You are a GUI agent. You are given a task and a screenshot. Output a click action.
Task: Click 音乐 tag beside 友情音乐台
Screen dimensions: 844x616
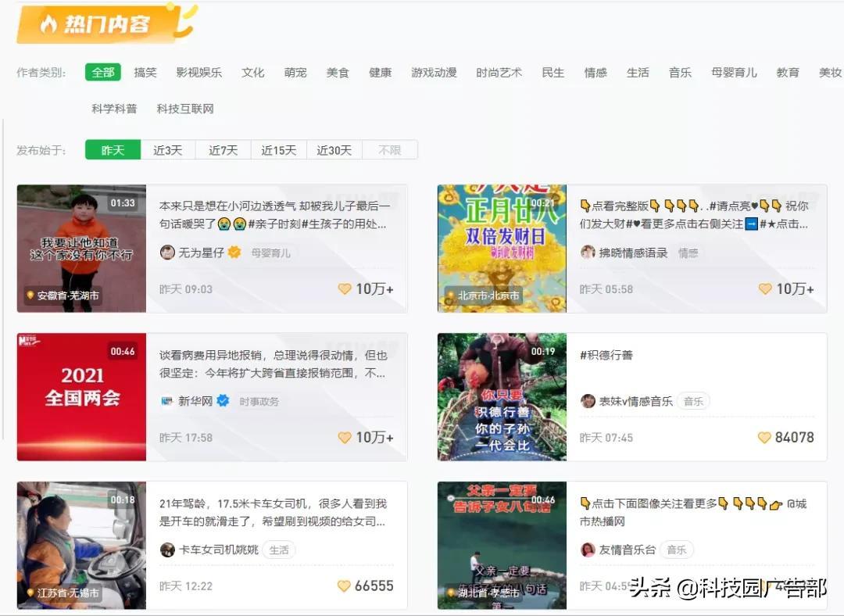[x=677, y=550]
